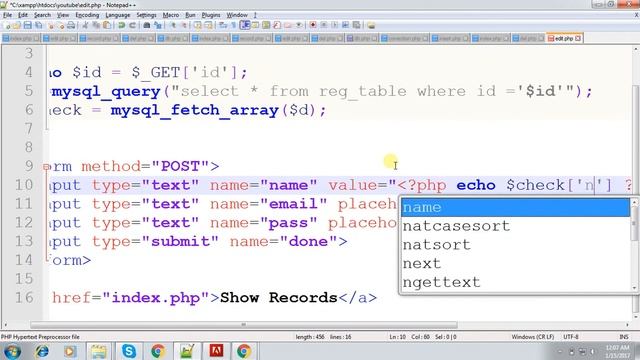This screenshot has height=360, width=640.
Task: Click the "POST" value on line 9
Action: pos(180,167)
